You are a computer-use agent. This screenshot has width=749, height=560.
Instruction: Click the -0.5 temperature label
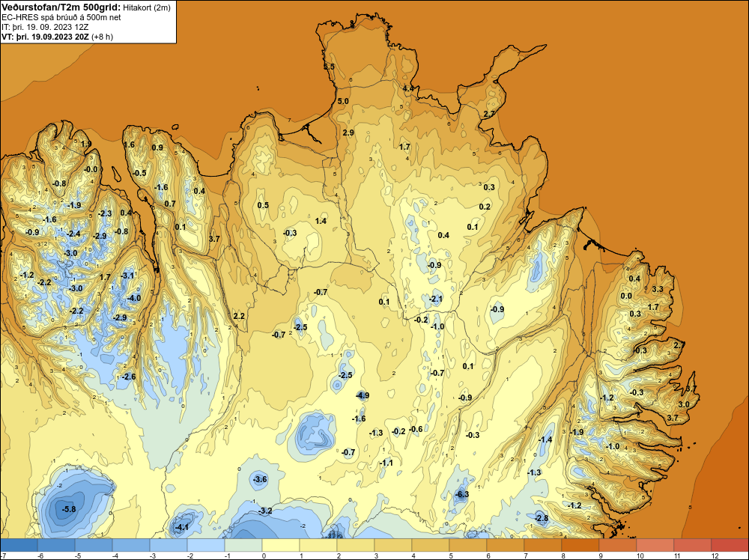coord(139,173)
